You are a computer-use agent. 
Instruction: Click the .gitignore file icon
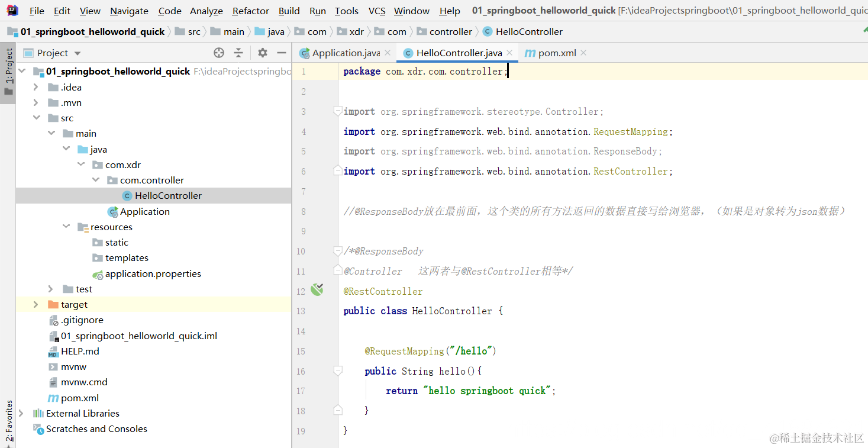click(x=53, y=320)
